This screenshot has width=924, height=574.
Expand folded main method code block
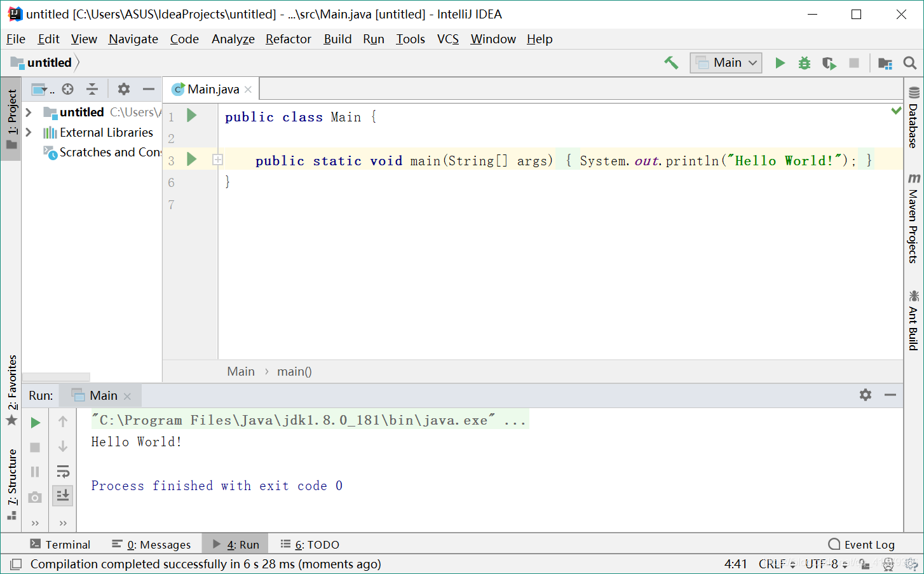pyautogui.click(x=217, y=160)
